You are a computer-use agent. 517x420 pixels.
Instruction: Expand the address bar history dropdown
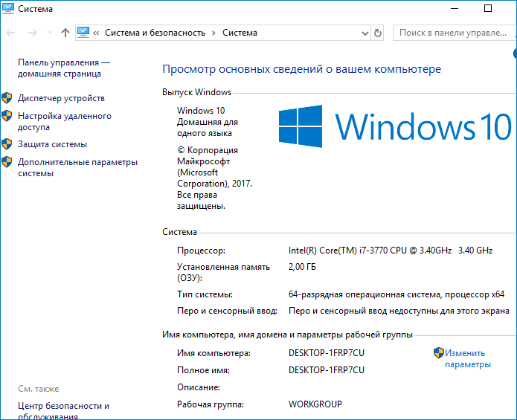click(x=364, y=33)
